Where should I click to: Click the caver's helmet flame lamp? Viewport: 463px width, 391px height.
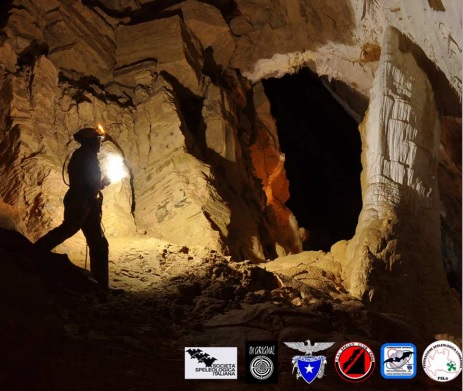pyautogui.click(x=101, y=129)
